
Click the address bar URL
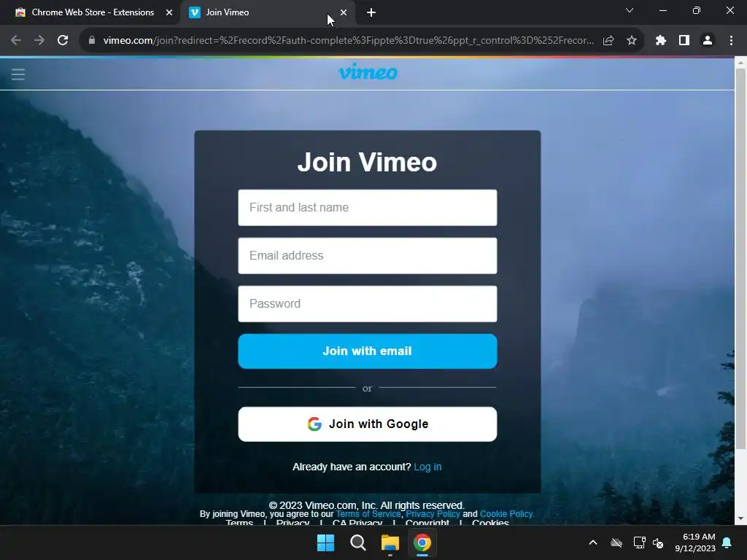click(x=348, y=41)
